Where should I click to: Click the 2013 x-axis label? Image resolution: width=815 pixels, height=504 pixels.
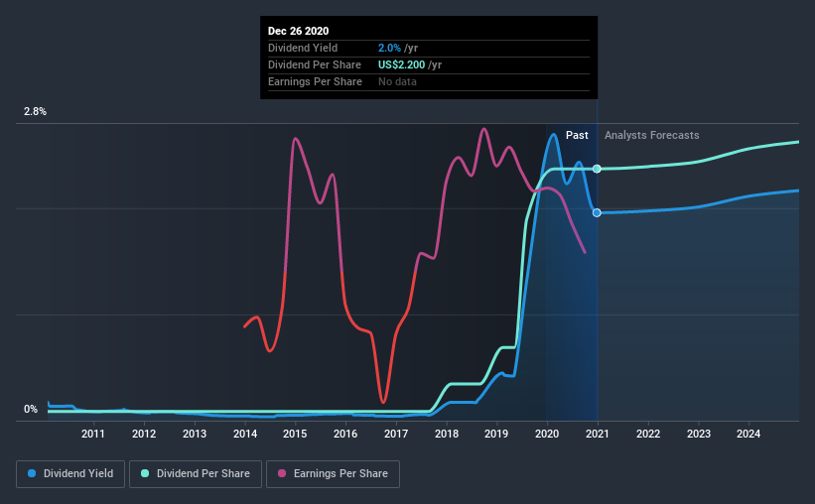pyautogui.click(x=195, y=434)
